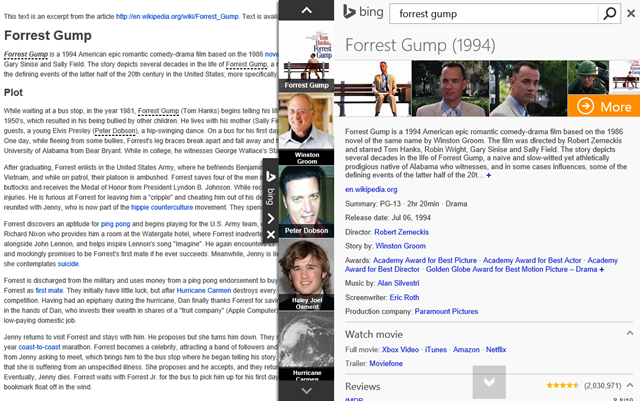
Task: Collapse the Reviews section
Action: pyautogui.click(x=630, y=385)
